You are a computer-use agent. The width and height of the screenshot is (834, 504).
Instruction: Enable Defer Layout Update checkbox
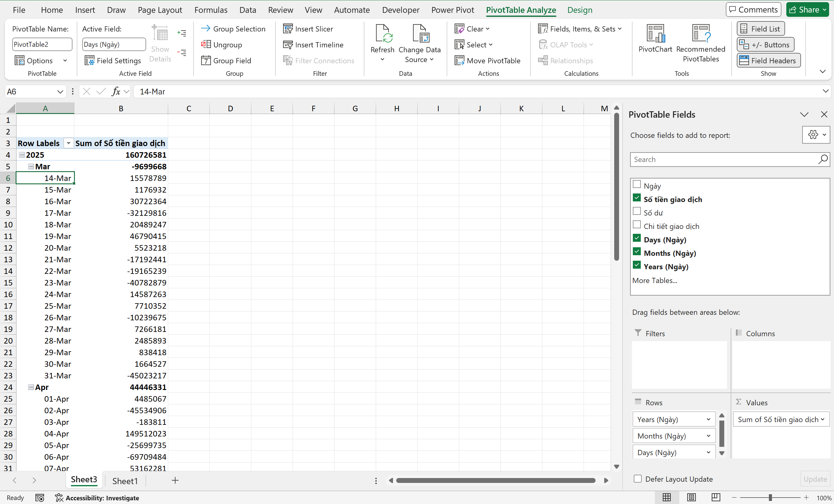[638, 479]
